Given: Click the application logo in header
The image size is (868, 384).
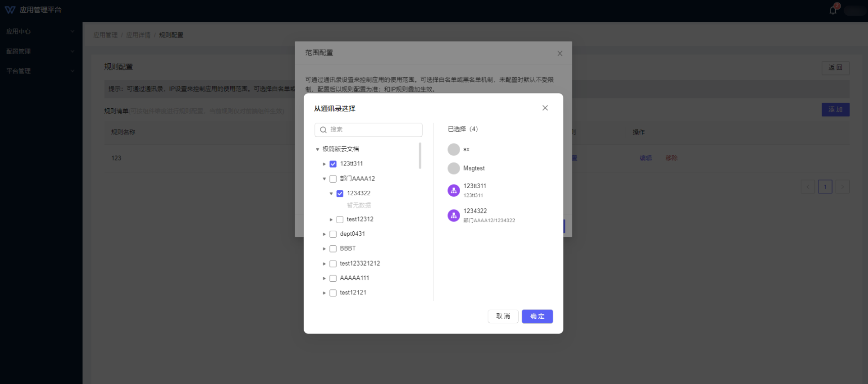Looking at the screenshot, I should click(x=10, y=10).
